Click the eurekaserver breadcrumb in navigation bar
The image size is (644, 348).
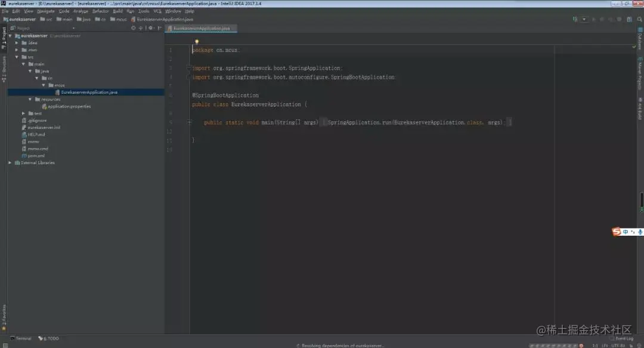coord(19,19)
